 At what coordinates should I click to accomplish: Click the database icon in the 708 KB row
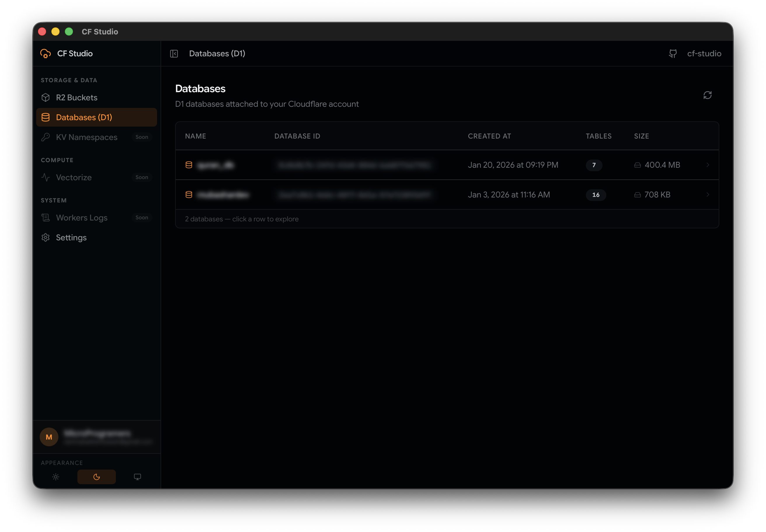tap(189, 195)
